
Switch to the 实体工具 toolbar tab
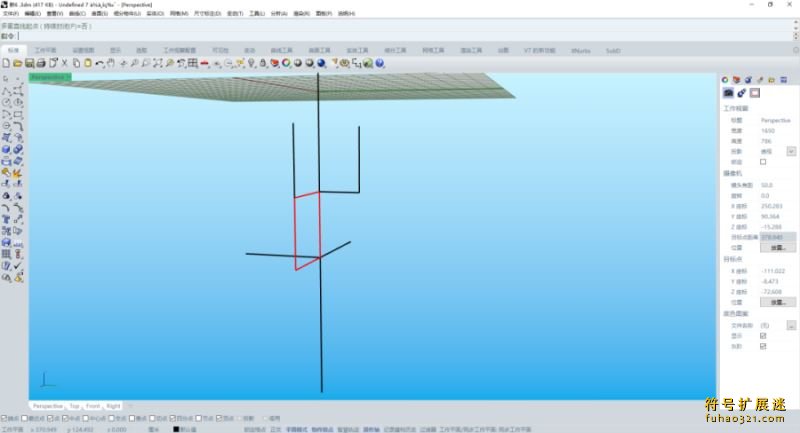pyautogui.click(x=358, y=50)
